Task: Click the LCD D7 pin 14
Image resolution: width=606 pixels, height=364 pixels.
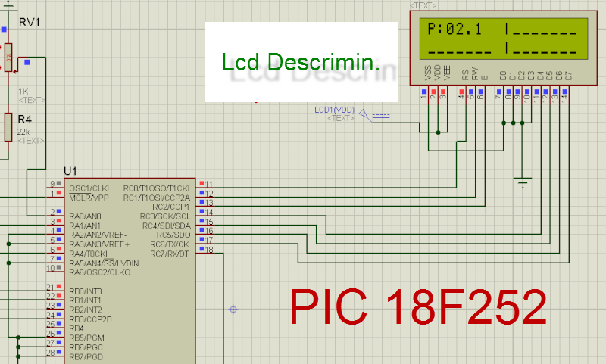Action: click(564, 94)
